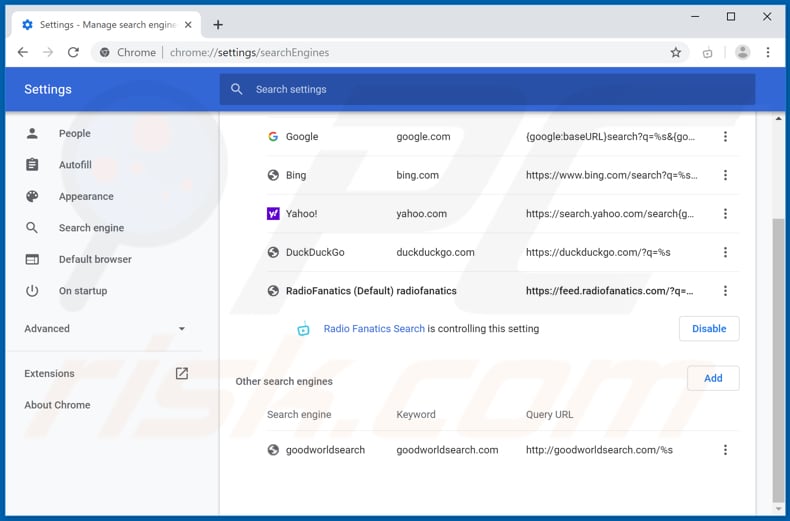
Task: Click the browser forward arrow
Action: tap(48, 52)
